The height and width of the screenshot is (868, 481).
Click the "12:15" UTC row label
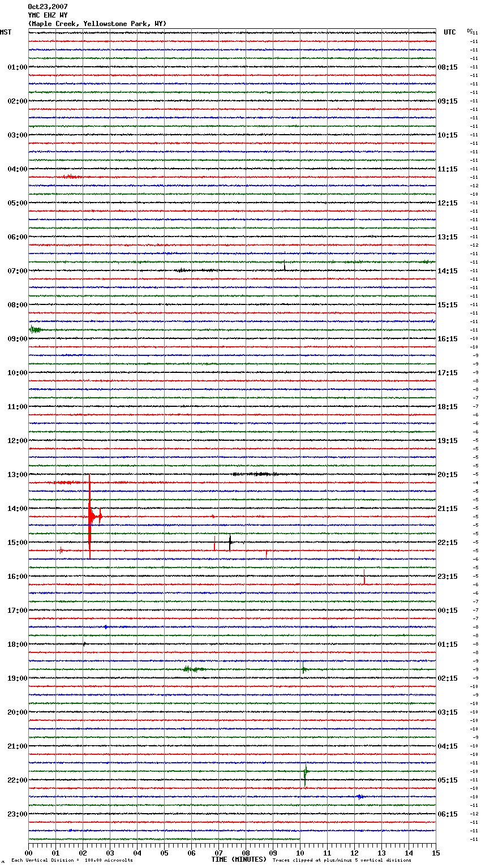tap(448, 203)
